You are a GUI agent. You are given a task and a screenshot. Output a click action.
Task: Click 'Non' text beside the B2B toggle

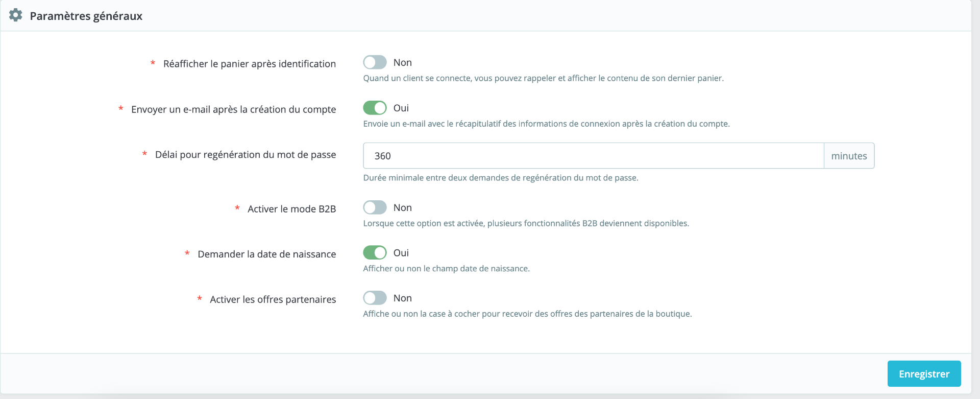pos(402,207)
